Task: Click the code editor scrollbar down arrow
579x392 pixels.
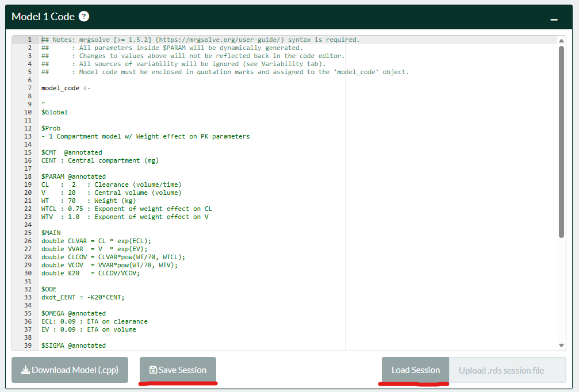Action: point(561,345)
